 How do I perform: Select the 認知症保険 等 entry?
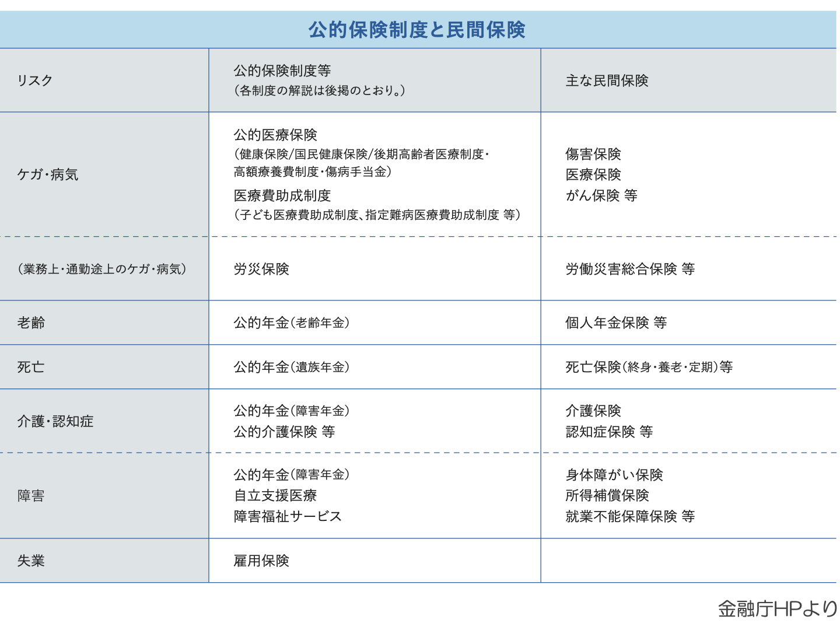tap(609, 432)
